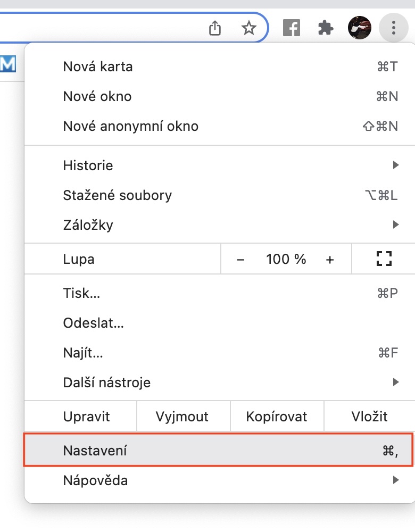This screenshot has height=532, width=415.
Task: Open the Facebook extension icon
Action: [291, 28]
